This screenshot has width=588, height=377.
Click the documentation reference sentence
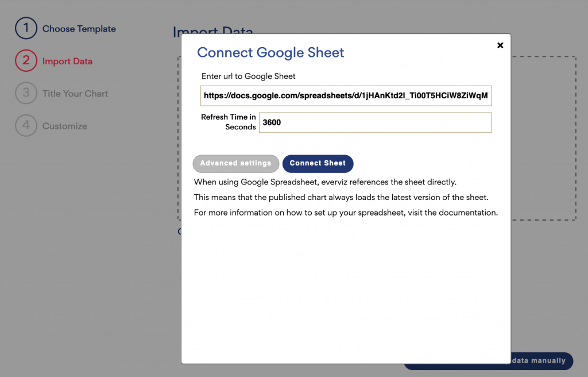tap(347, 212)
